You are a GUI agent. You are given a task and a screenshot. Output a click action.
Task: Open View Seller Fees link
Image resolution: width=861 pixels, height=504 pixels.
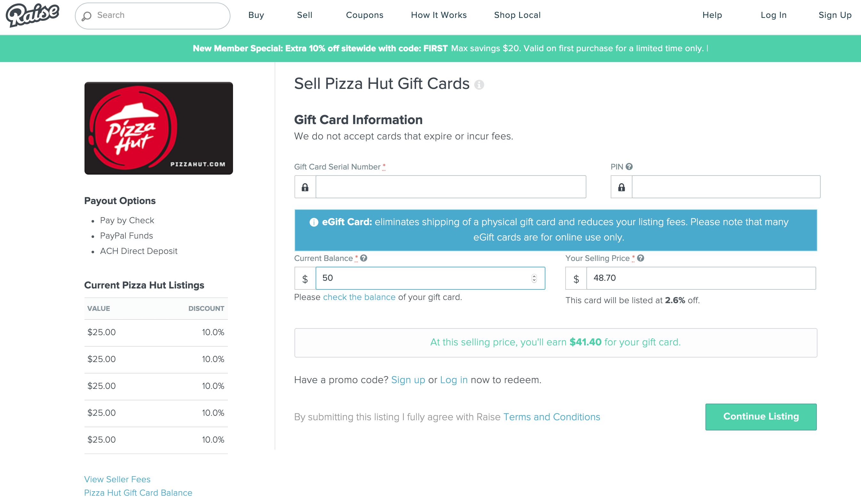pos(117,479)
